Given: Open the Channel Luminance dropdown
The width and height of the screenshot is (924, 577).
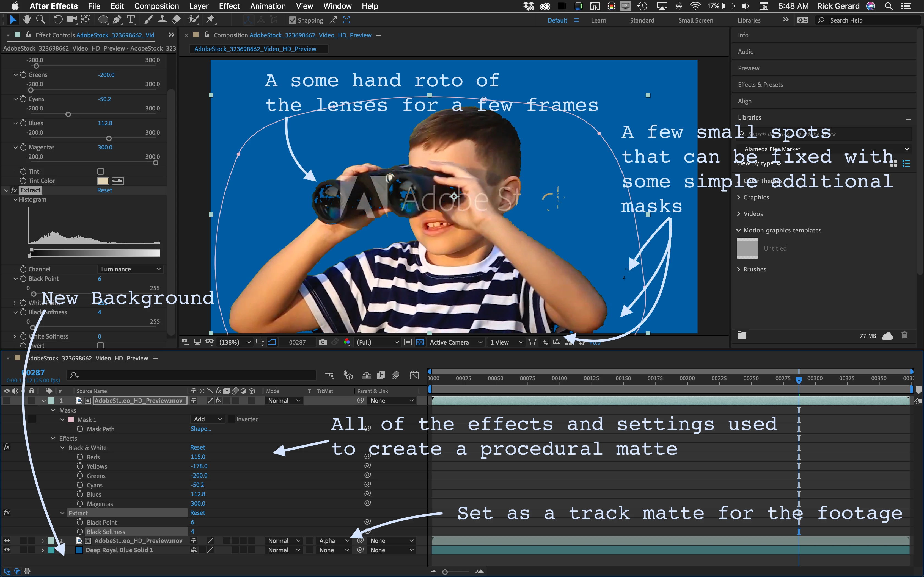Looking at the screenshot, I should (130, 270).
